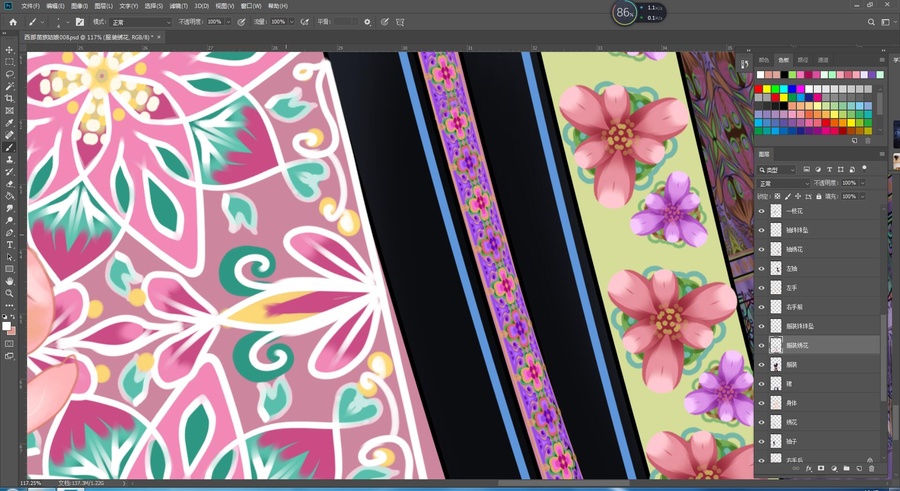Open flow dropdown in options bar
Image resolution: width=900 pixels, height=491 pixels.
[x=292, y=22]
